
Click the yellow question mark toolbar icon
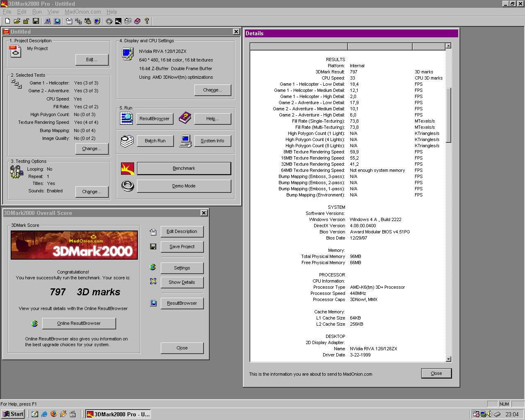pos(147,21)
